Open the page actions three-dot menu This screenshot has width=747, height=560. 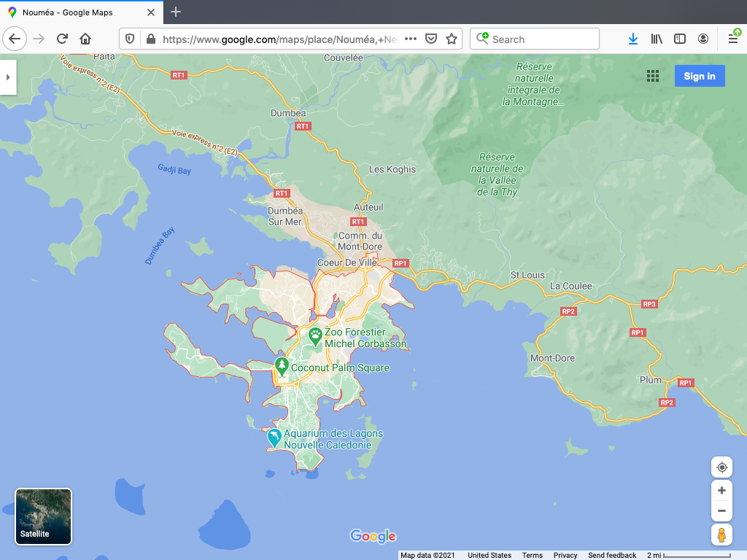pos(410,39)
